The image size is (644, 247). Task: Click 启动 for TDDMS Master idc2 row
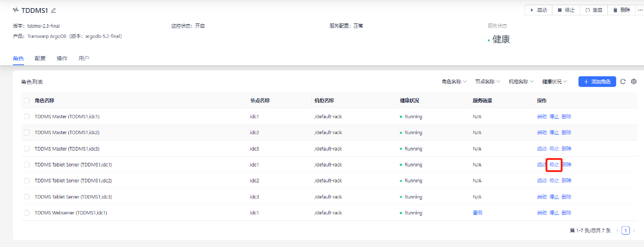point(542,132)
